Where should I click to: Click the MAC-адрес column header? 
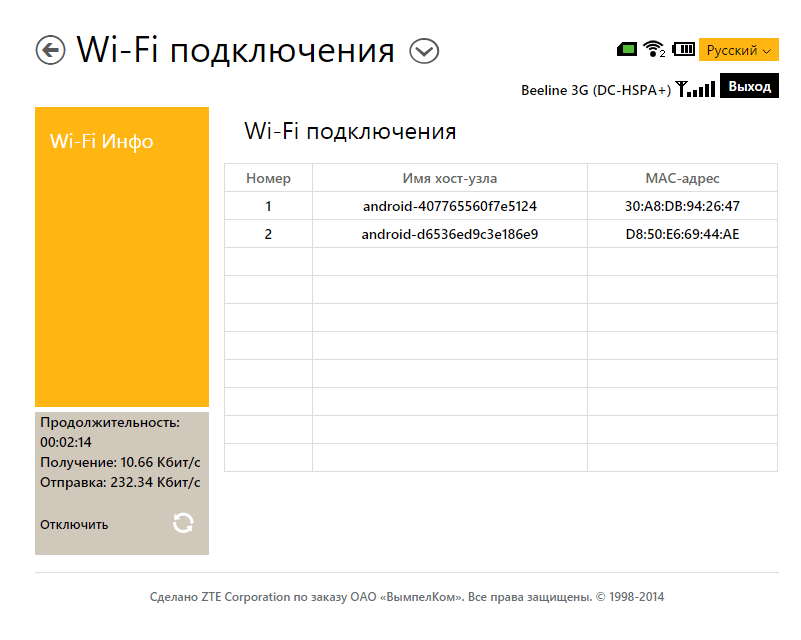[x=682, y=178]
